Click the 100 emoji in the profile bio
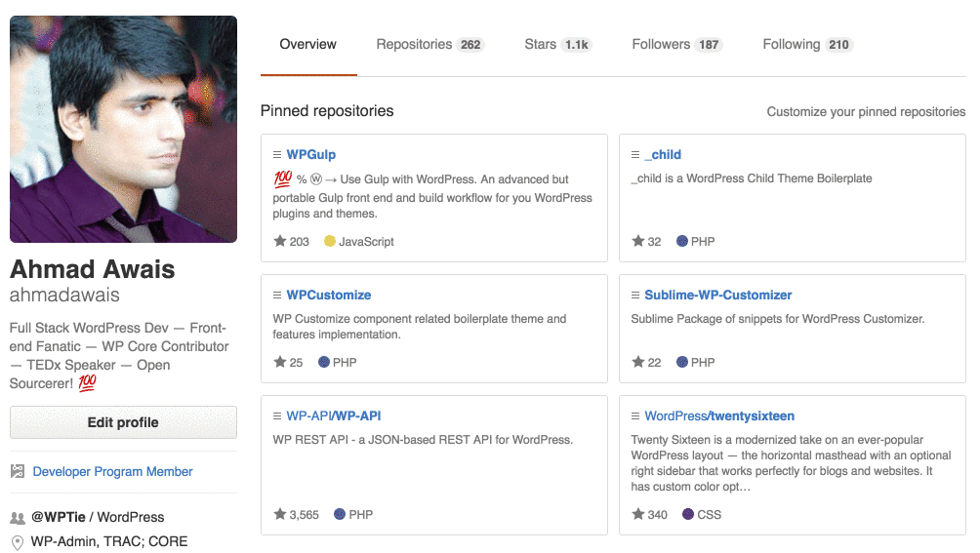The image size is (980, 553). click(88, 382)
